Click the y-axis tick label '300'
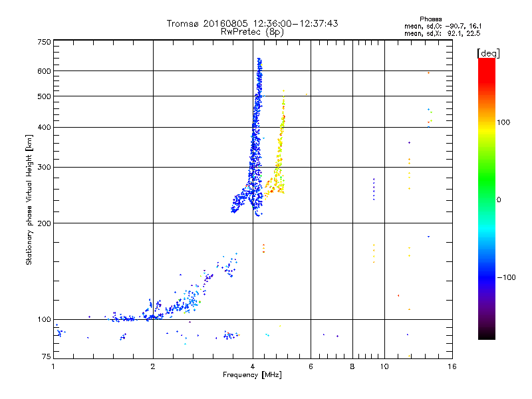Image resolution: width=532 pixels, height=399 pixels. tap(44, 168)
